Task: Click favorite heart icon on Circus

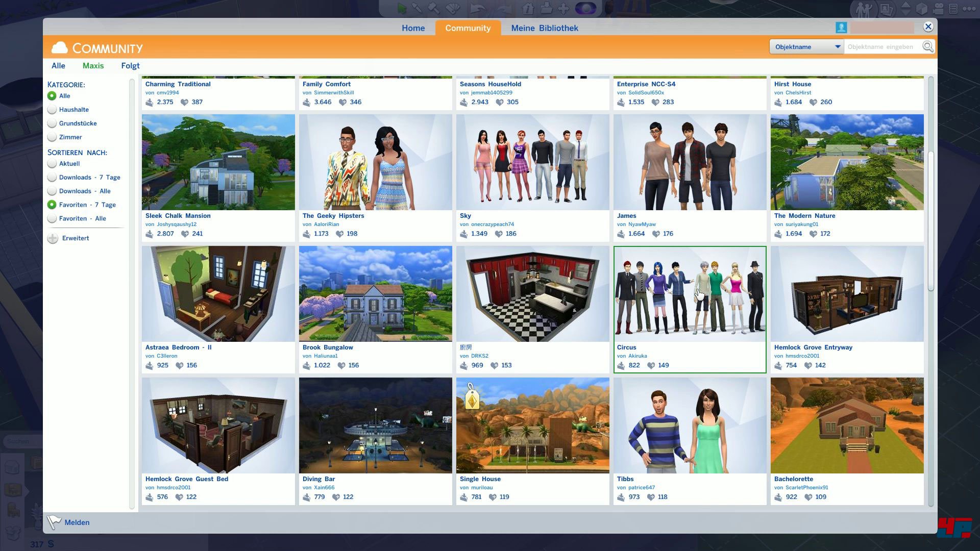Action: [651, 365]
